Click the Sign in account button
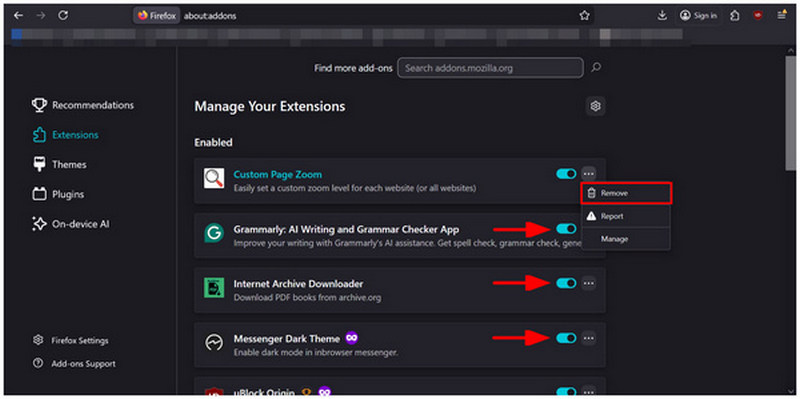The image size is (800, 399). [x=698, y=16]
